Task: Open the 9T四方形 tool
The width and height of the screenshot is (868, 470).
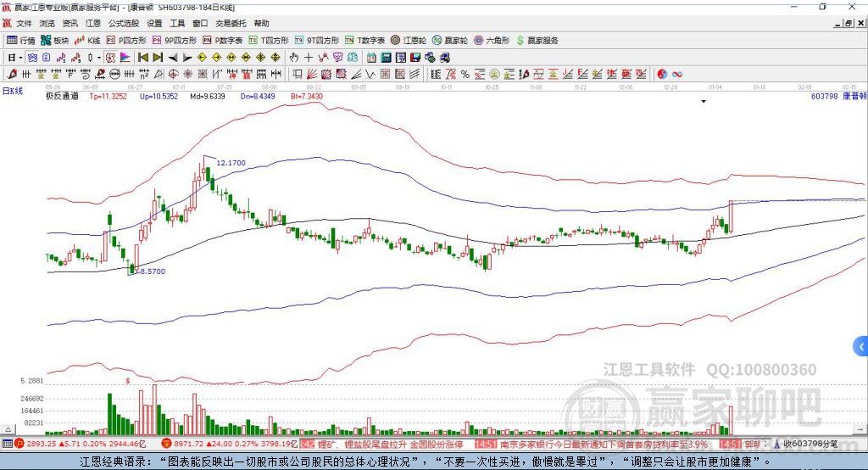Action: coord(317,41)
